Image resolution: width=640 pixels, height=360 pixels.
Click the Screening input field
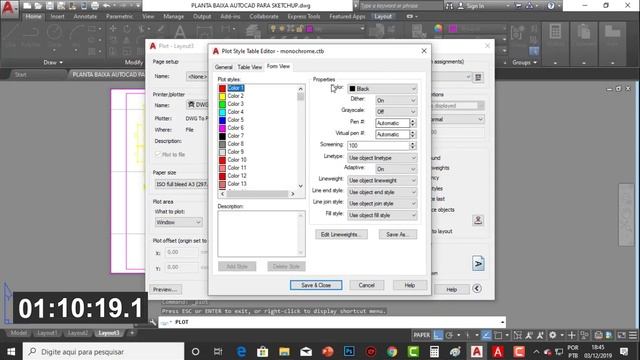pos(378,146)
